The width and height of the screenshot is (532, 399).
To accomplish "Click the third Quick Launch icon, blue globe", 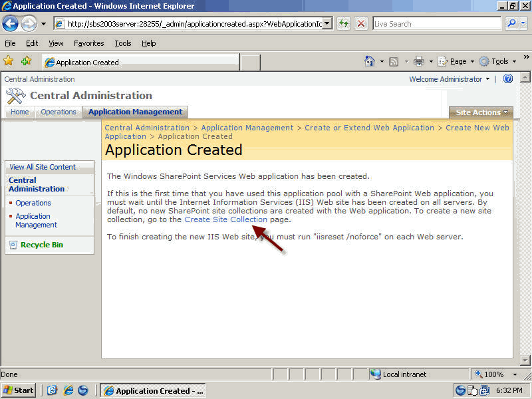I will 83,390.
